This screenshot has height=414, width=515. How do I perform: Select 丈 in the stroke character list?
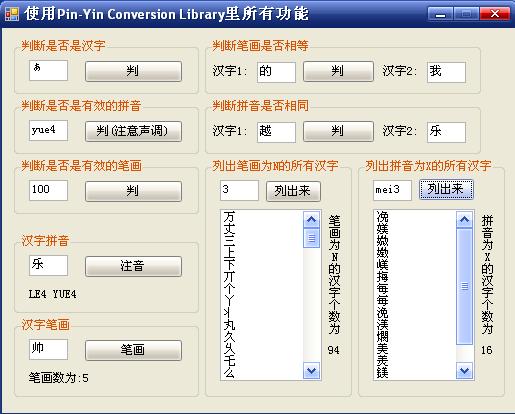229,228
